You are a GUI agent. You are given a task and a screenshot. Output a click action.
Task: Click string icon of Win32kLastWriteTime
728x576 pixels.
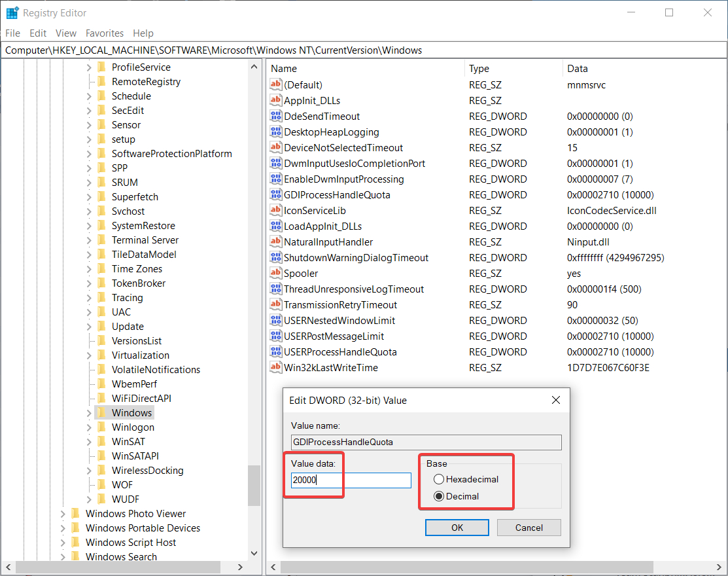[x=276, y=367]
